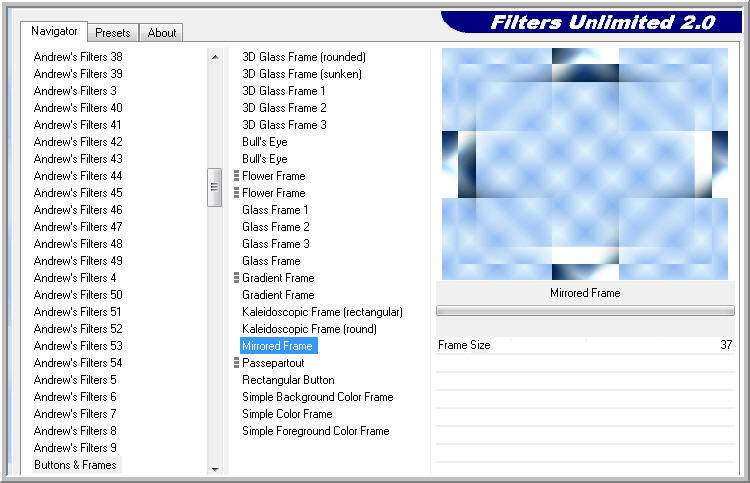Pick the Glass Frame 1 filter
The image size is (750, 483).
coord(275,209)
